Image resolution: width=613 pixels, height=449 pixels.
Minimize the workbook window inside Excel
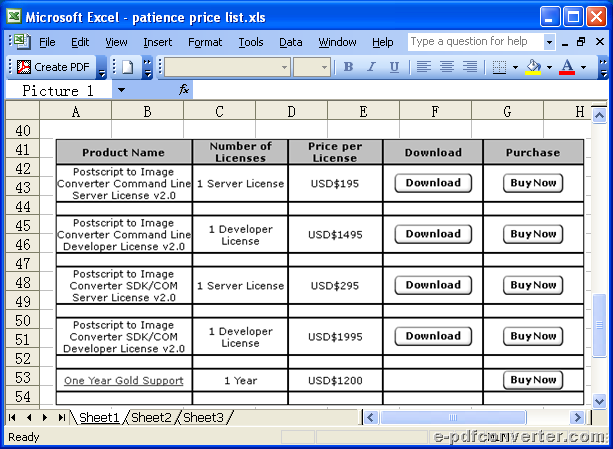pos(565,42)
